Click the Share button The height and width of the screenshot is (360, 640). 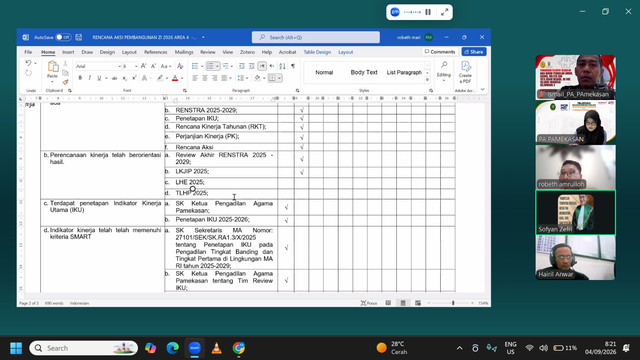click(474, 52)
